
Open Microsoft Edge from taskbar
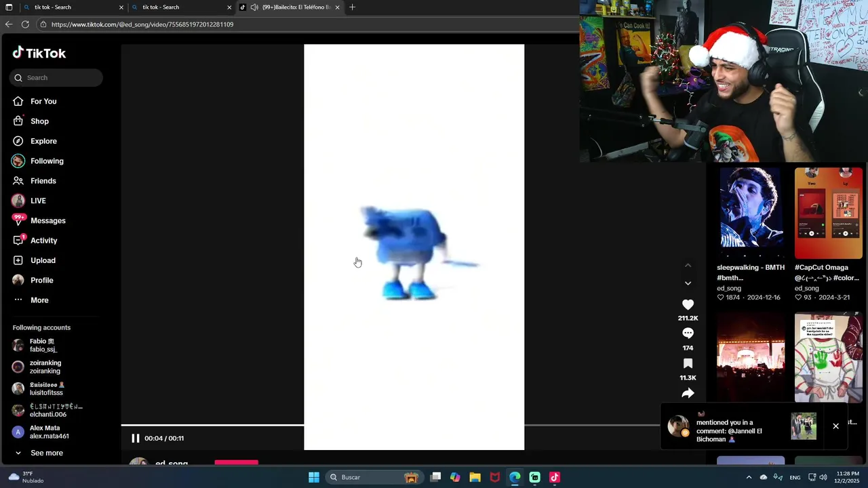point(515,477)
